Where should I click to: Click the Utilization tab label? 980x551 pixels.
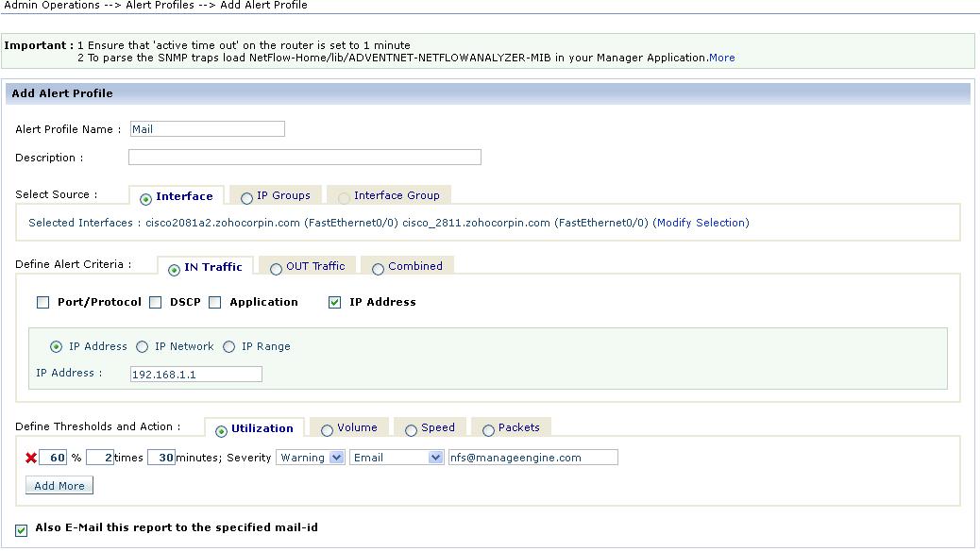(262, 428)
